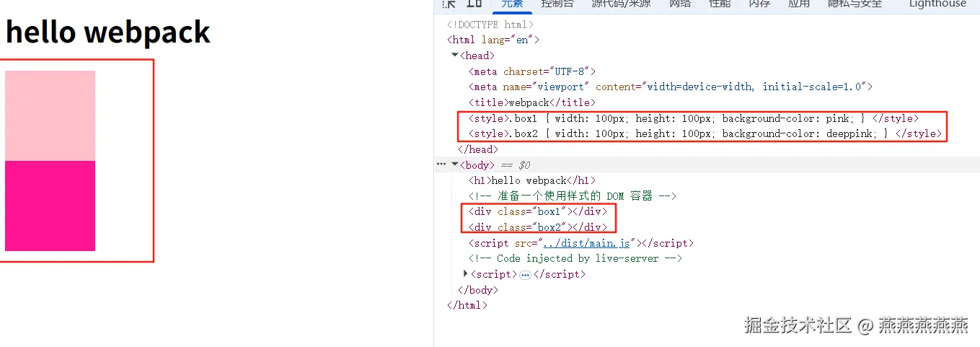Click the pink box1 square on page

pyautogui.click(x=50, y=115)
